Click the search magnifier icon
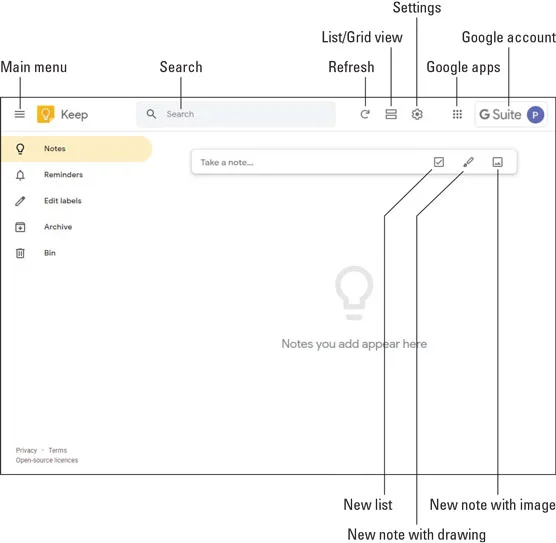556x543 pixels. pos(151,114)
